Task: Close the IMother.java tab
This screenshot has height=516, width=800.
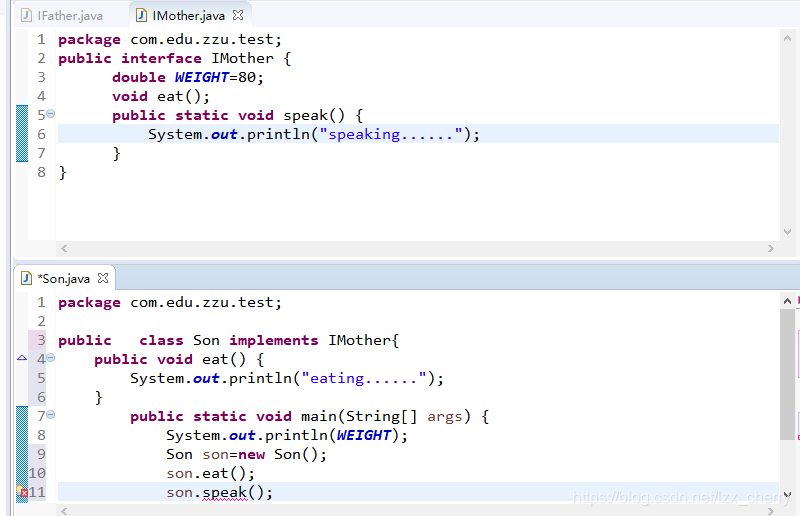Action: tap(238, 15)
